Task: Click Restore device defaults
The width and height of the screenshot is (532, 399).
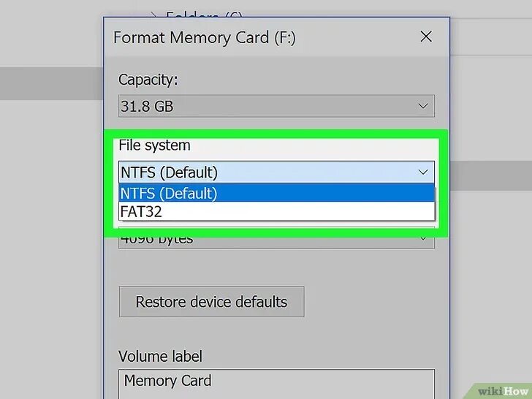Action: 211,302
